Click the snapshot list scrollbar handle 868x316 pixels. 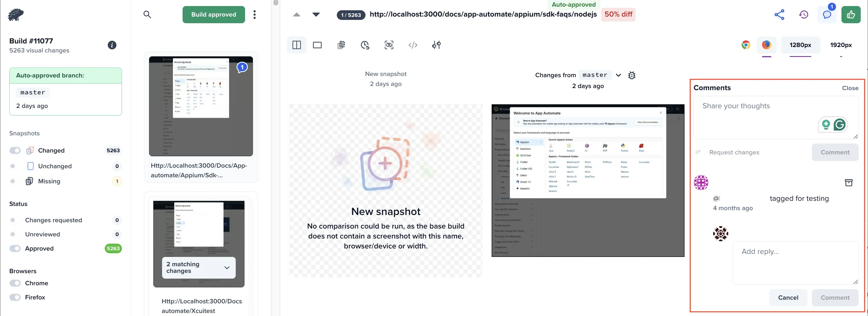[276, 3]
